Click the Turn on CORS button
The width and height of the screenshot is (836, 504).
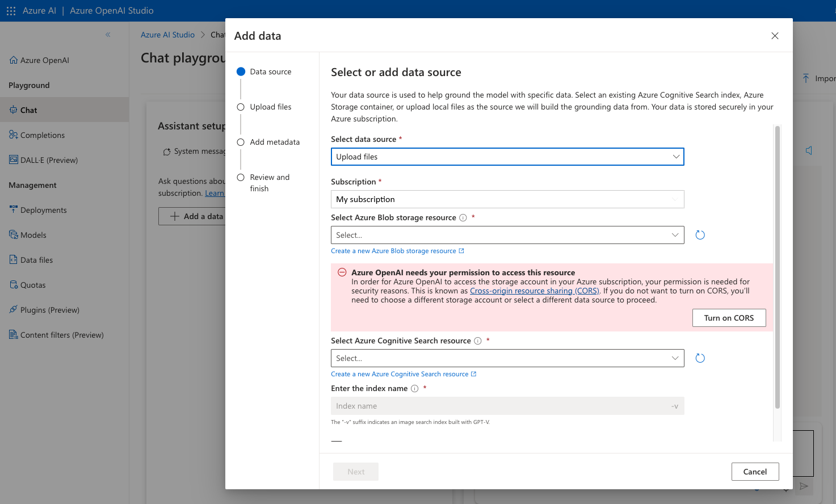[x=729, y=318]
